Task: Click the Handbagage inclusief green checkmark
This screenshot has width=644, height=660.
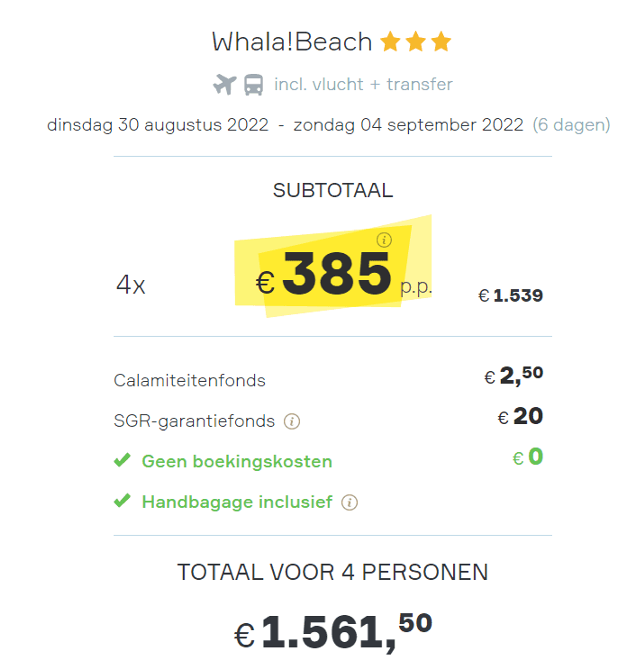Action: (x=122, y=500)
